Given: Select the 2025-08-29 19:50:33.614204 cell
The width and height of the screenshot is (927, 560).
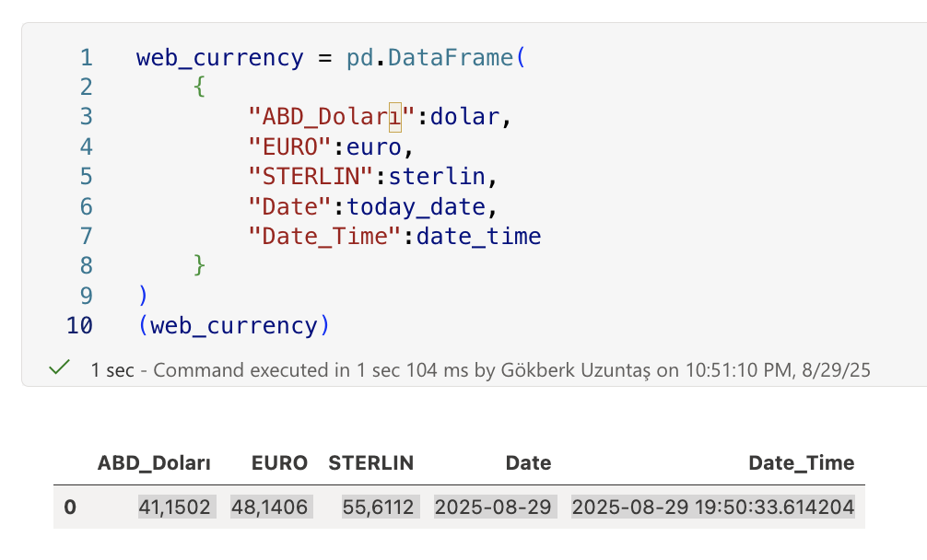Looking at the screenshot, I should (712, 507).
